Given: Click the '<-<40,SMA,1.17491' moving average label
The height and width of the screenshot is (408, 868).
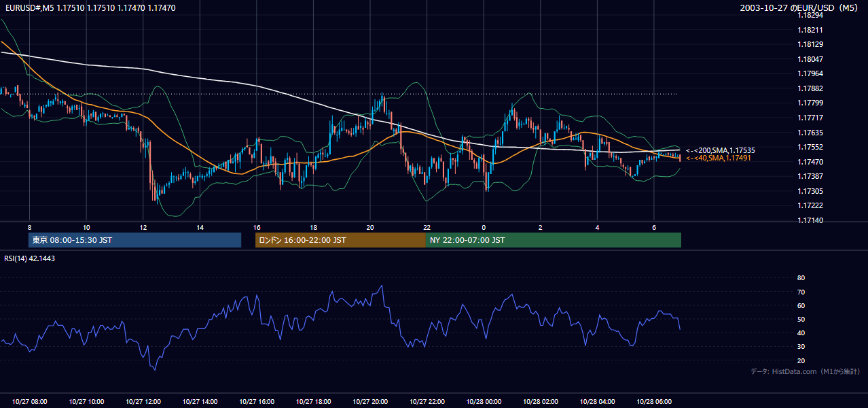Looking at the screenshot, I should coord(718,158).
